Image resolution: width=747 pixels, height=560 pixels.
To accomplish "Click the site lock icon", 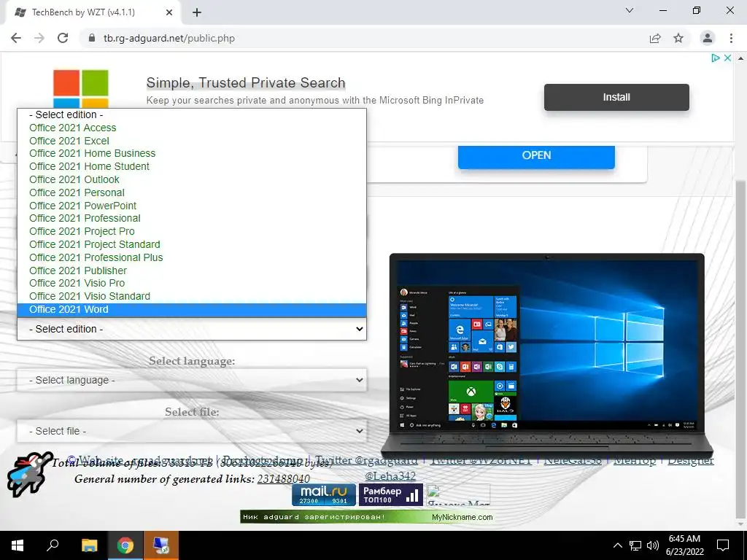I will (x=92, y=38).
